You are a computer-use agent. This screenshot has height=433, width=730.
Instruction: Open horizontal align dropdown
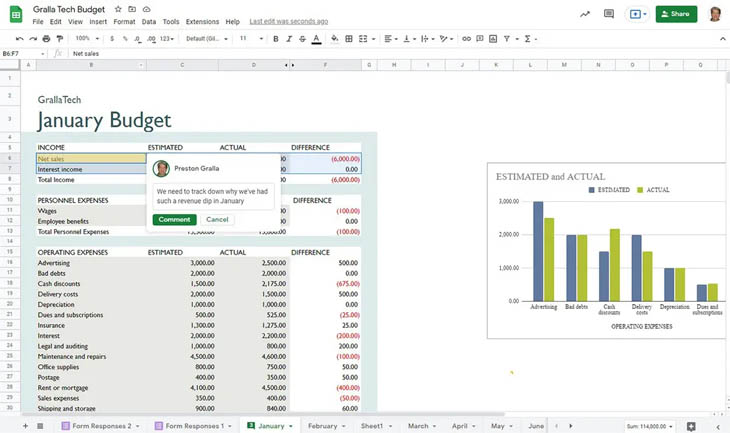click(391, 39)
